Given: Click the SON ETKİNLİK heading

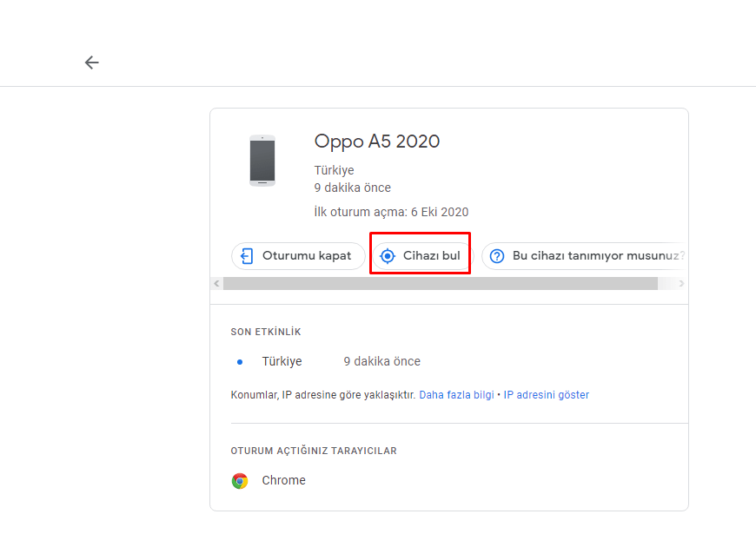Looking at the screenshot, I should pyautogui.click(x=266, y=332).
